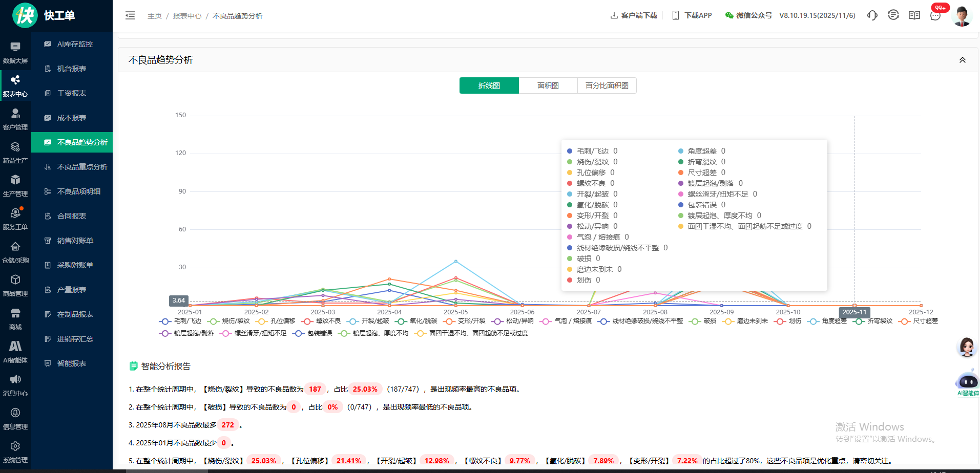The height and width of the screenshot is (473, 980).
Task: Open the AI智能体 sidebar module
Action: pyautogui.click(x=15, y=352)
